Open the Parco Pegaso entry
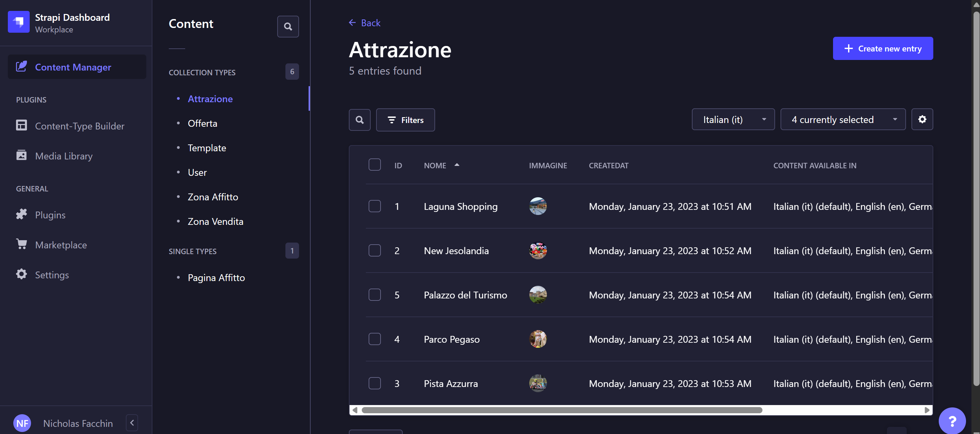980x434 pixels. (x=451, y=339)
